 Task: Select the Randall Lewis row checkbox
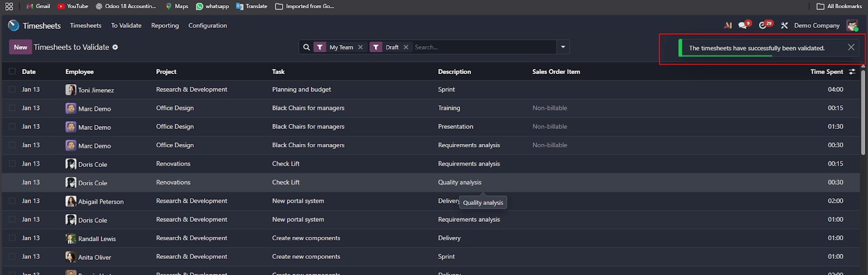point(12,237)
